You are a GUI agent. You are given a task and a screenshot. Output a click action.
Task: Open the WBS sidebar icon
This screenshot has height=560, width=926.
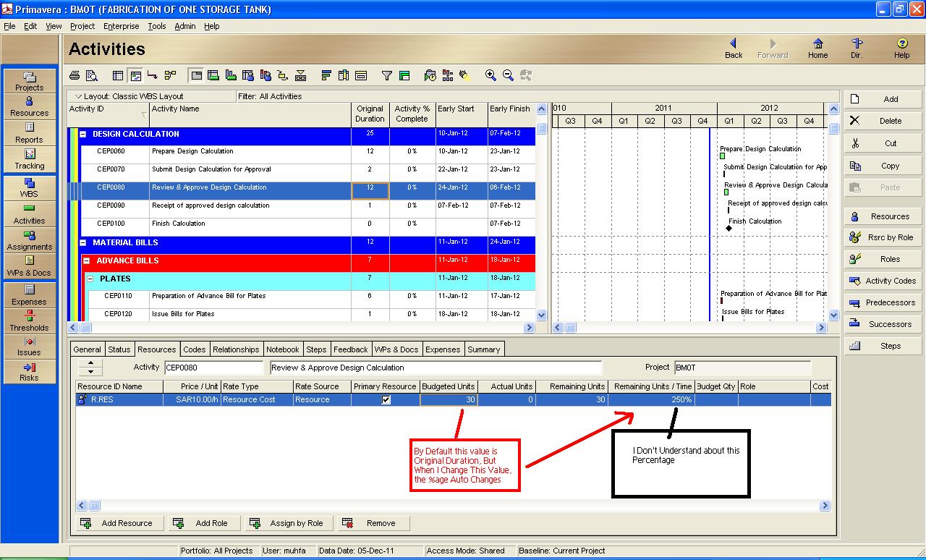(30, 188)
